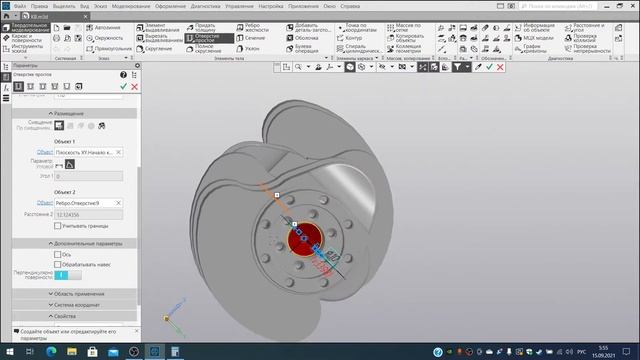Toggle angular parameter icon under Объект 1

[x=70, y=165]
